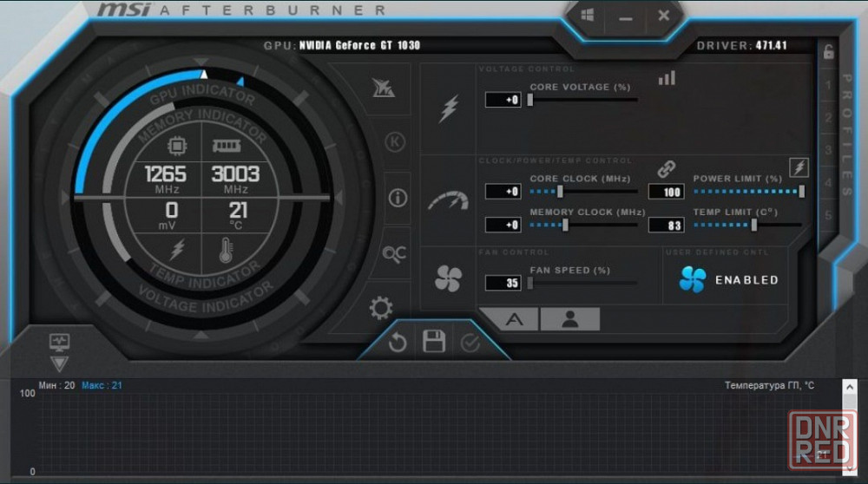Click the Core Clock +0 value field
Viewport: 868px width, 484px height.
click(503, 192)
